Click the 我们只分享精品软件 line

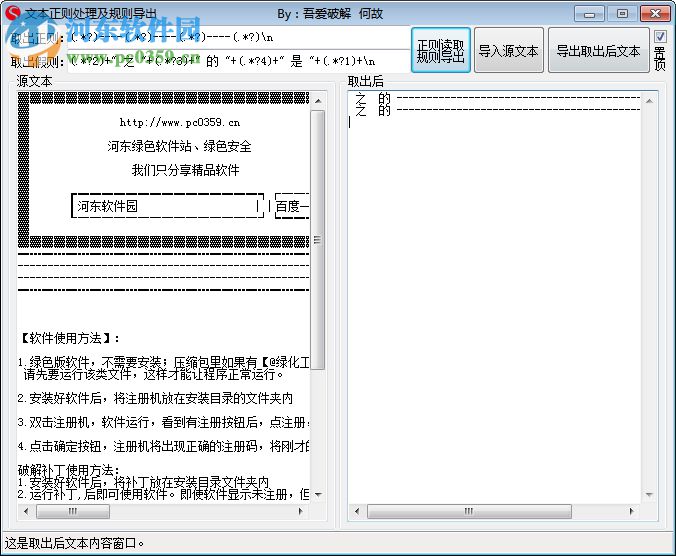[x=185, y=170]
